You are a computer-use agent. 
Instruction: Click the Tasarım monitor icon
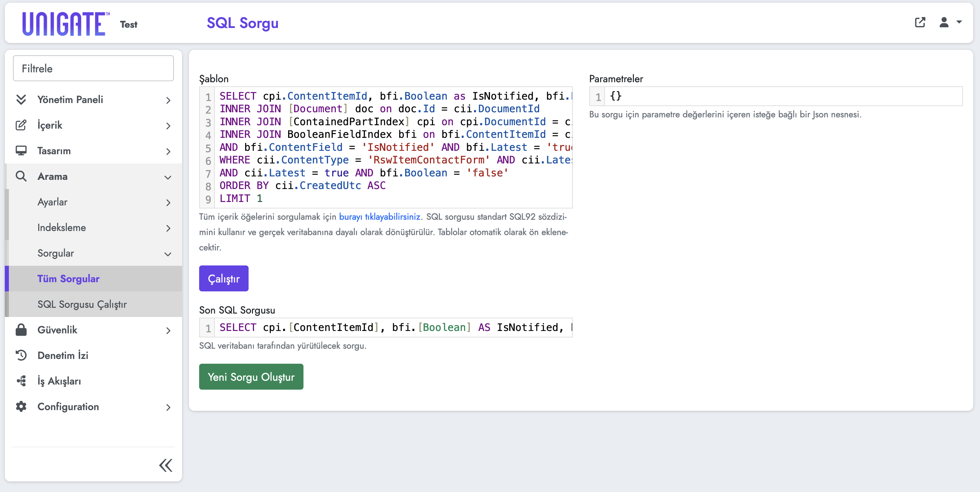tap(21, 150)
